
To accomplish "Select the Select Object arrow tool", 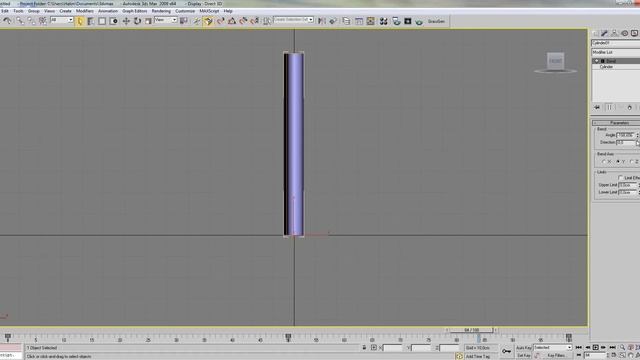I will coord(80,21).
